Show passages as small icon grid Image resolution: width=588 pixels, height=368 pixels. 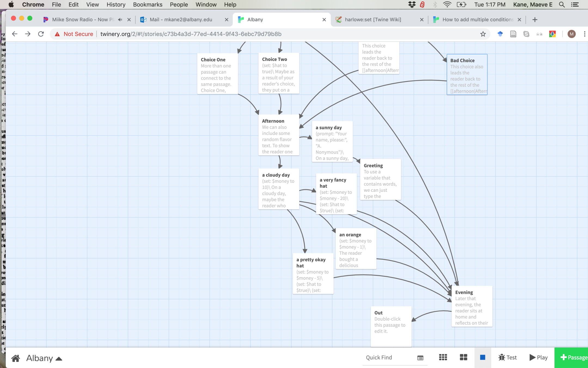(443, 357)
